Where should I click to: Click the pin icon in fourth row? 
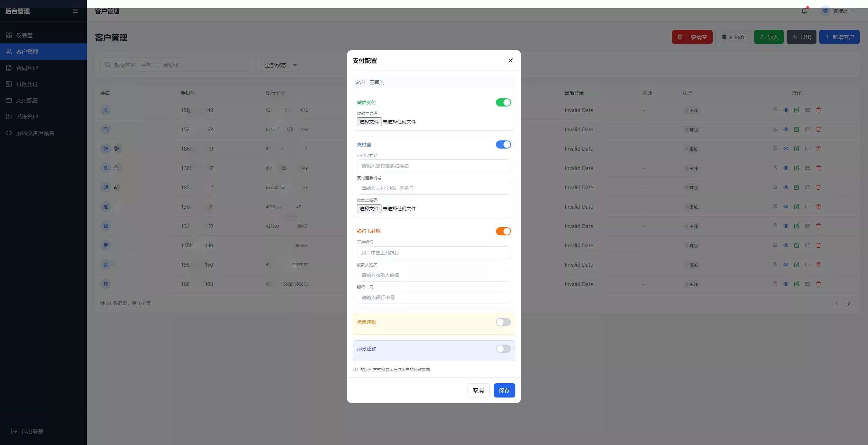775,168
